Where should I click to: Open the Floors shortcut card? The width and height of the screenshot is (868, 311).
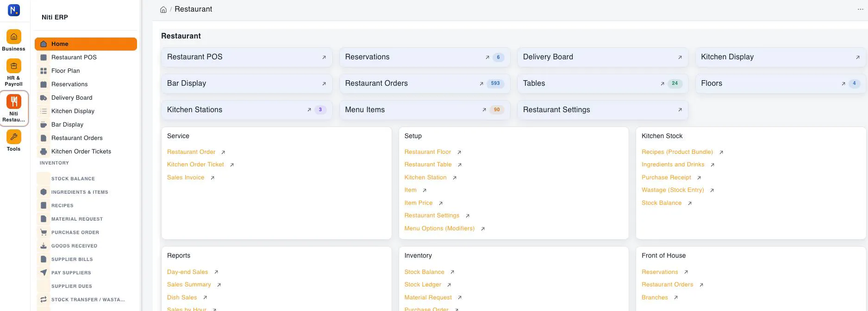781,83
